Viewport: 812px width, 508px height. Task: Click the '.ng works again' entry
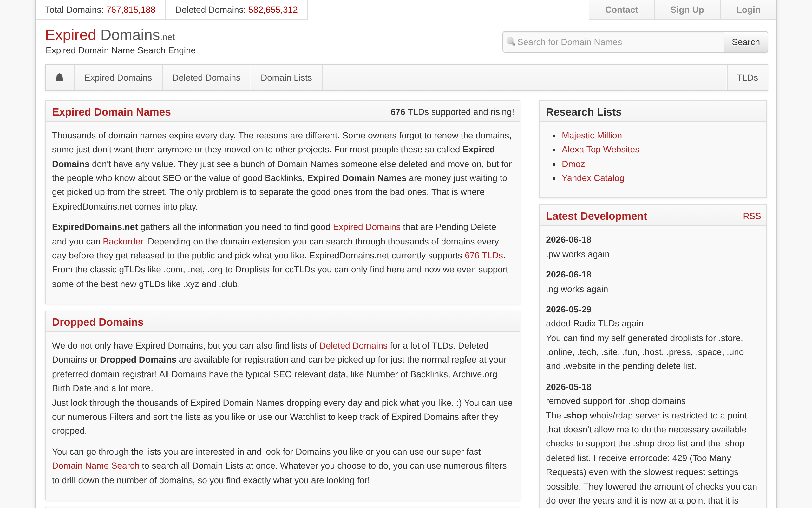point(577,289)
